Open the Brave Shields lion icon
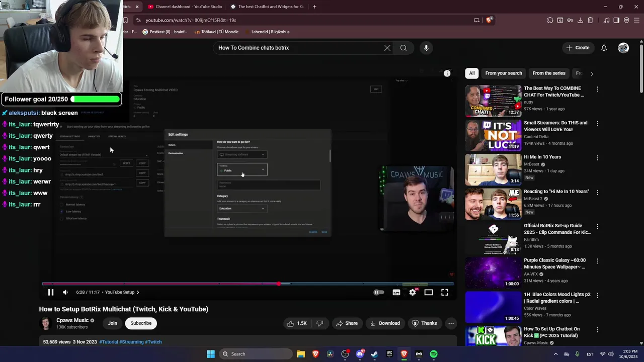The width and height of the screenshot is (644, 362). [x=489, y=20]
